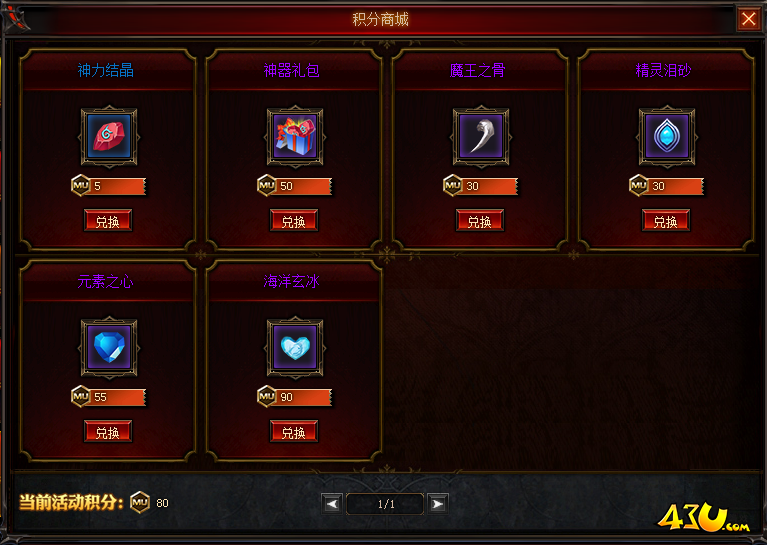
Task: Click the 1/1 page indicator field
Action: pos(385,504)
